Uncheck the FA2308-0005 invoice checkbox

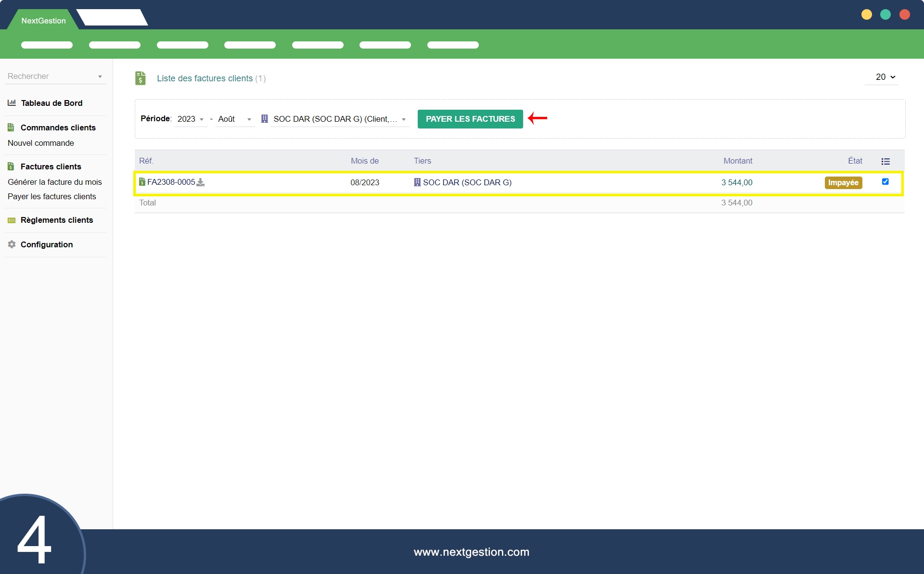tap(885, 182)
